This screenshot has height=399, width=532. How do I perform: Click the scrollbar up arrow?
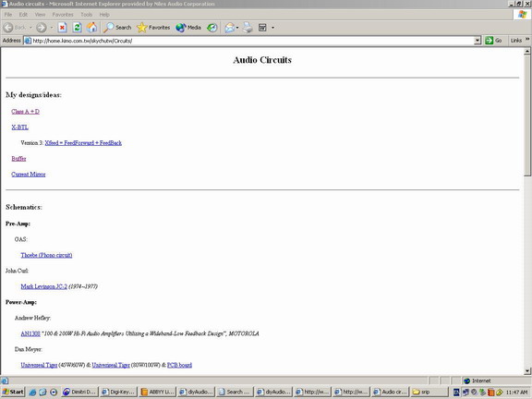526,52
